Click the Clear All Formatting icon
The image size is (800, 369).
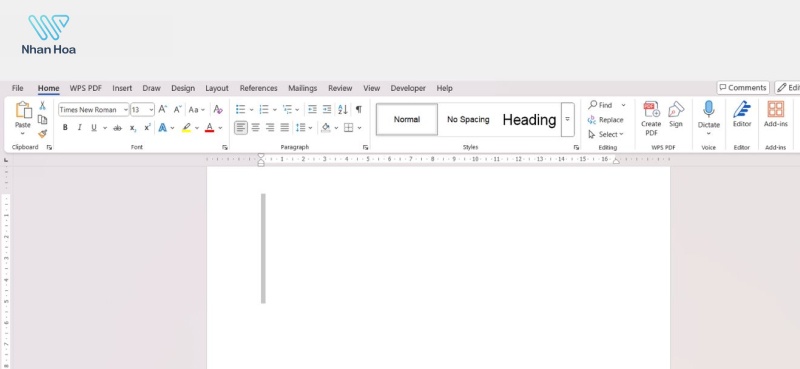click(218, 109)
